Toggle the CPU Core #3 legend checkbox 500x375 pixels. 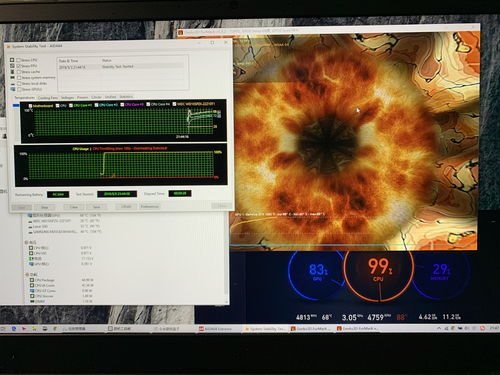tap(122, 105)
